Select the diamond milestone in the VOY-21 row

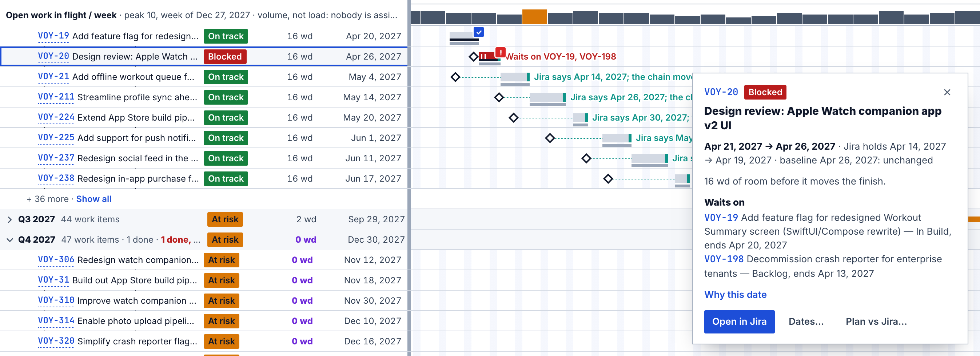455,77
